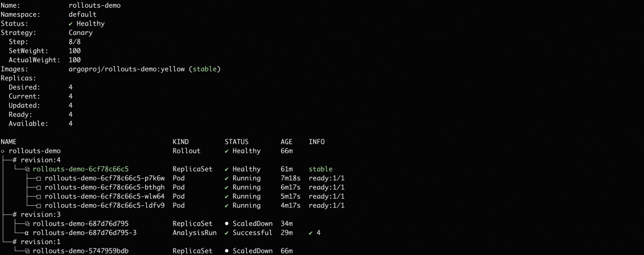The image size is (644, 255).
Task: Click the ReplicaSet icon for rollouts-demo-5747959bdb
Action: [x=27, y=251]
